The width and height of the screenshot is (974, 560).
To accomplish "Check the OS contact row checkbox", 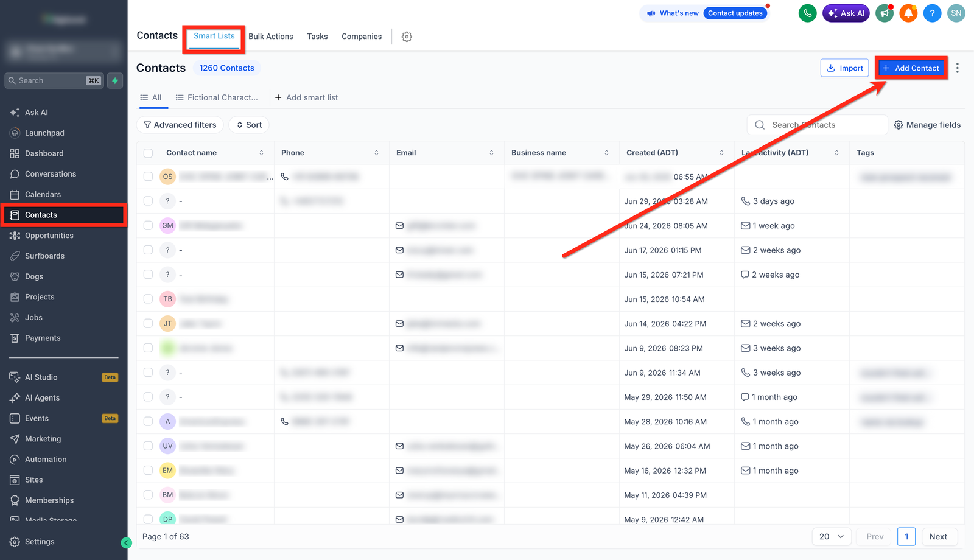I will (148, 177).
